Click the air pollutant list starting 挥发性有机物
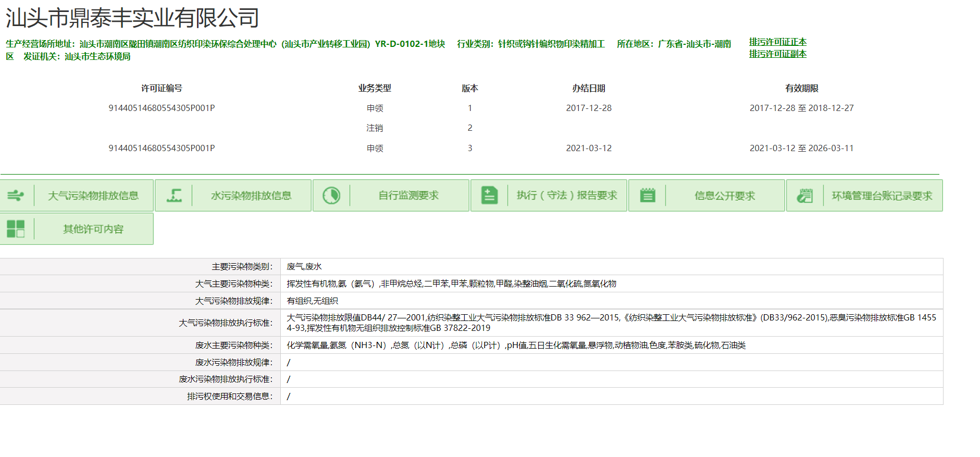Viewport: 980px width, 457px height. (x=451, y=284)
